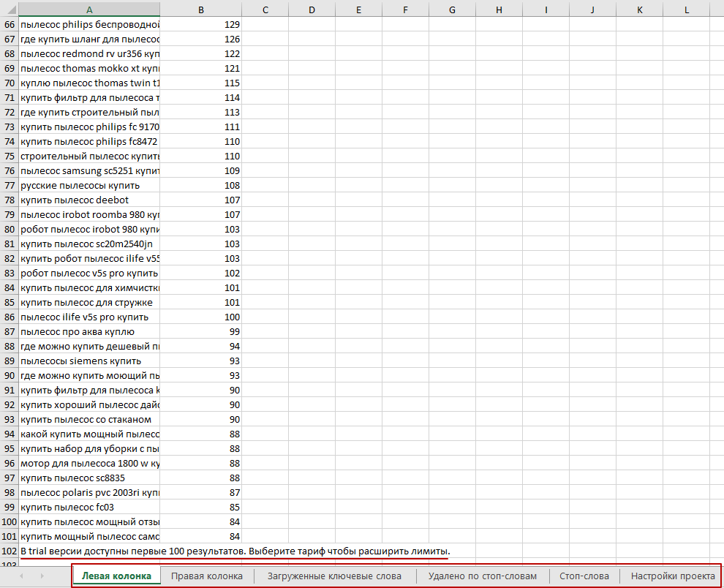Click frequency value 100 in row 86

(x=201, y=317)
